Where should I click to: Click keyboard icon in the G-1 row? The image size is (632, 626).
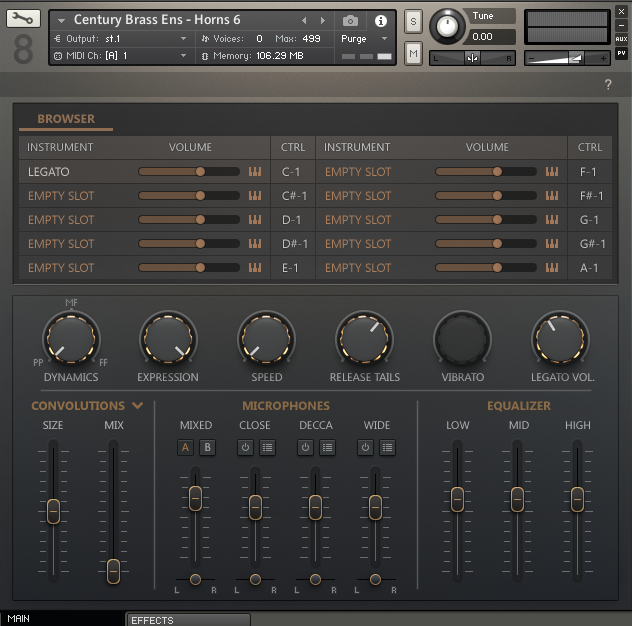pyautogui.click(x=552, y=220)
